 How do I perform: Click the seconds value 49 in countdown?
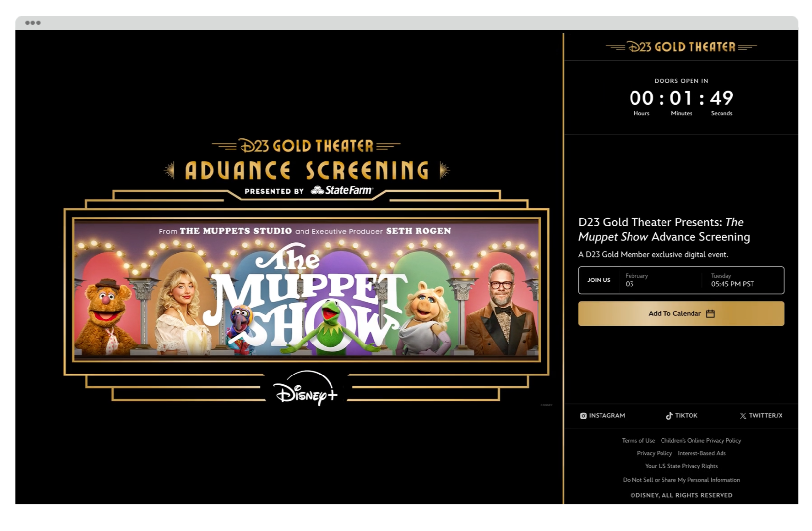(722, 98)
